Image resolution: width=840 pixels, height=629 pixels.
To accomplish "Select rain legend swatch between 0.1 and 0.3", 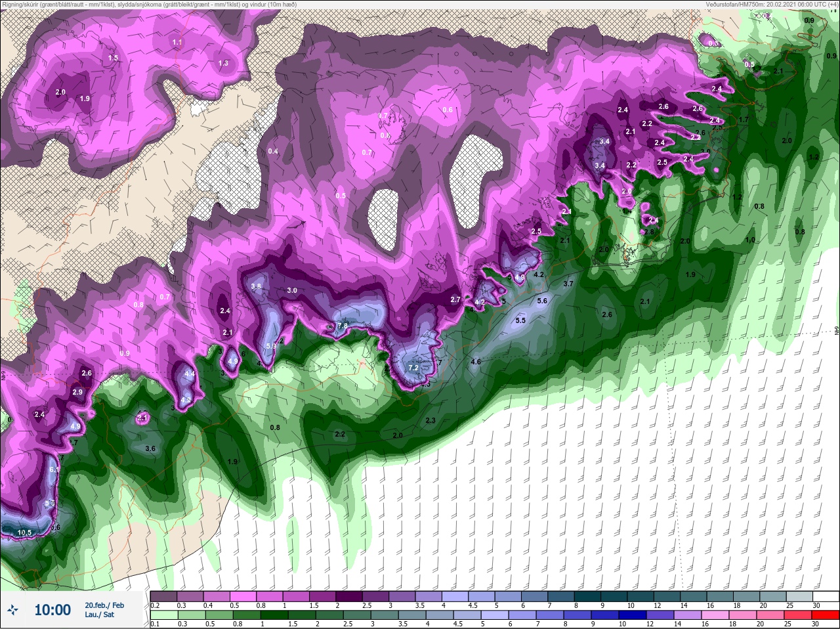I will coord(164,615).
